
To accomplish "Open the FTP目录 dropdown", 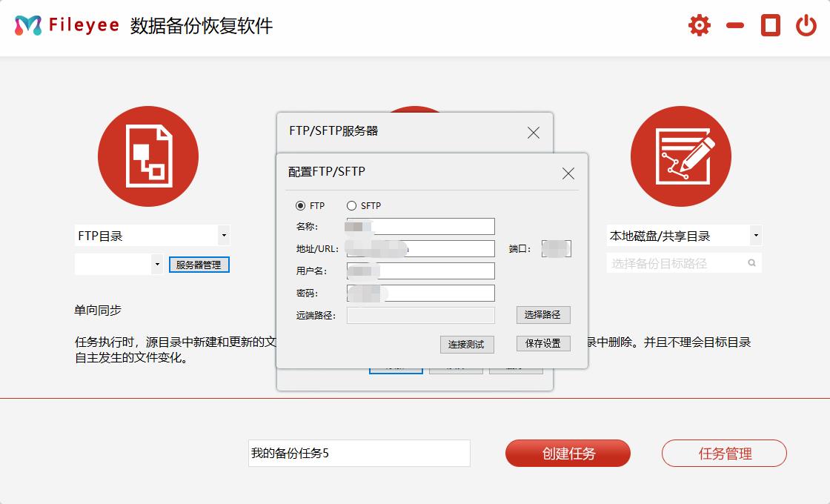I will 225,235.
